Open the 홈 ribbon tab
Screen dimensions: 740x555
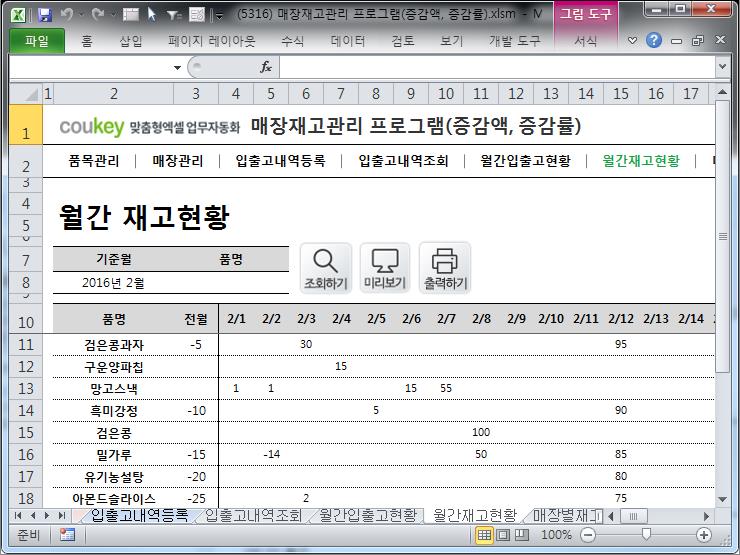(87, 41)
